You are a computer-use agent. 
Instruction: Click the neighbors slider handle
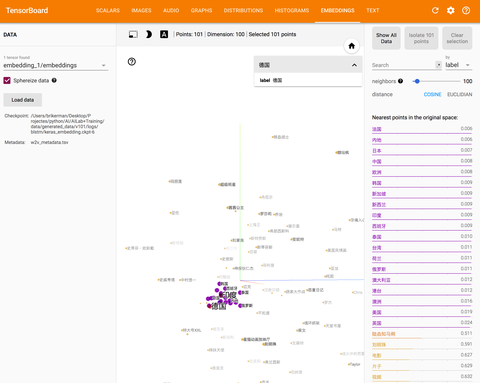click(417, 81)
